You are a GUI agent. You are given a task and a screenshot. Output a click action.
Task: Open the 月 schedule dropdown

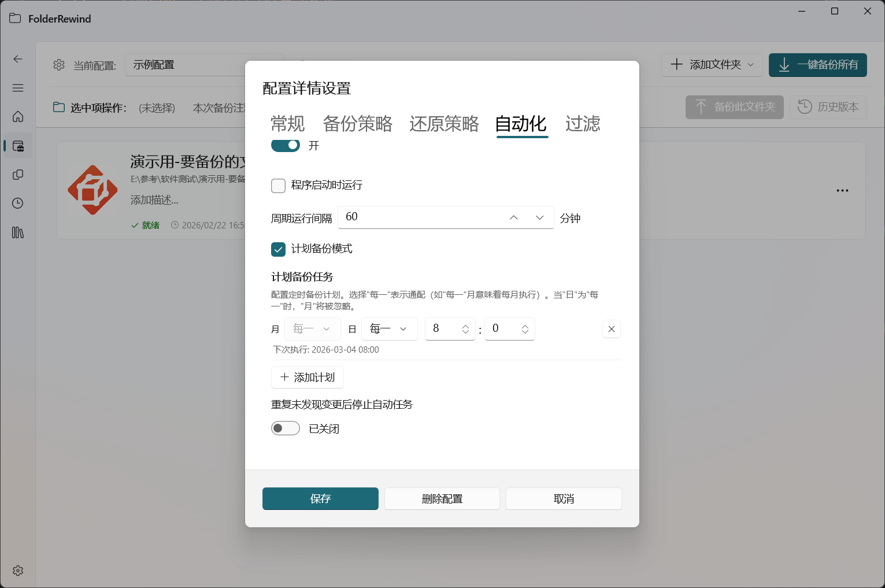(312, 328)
